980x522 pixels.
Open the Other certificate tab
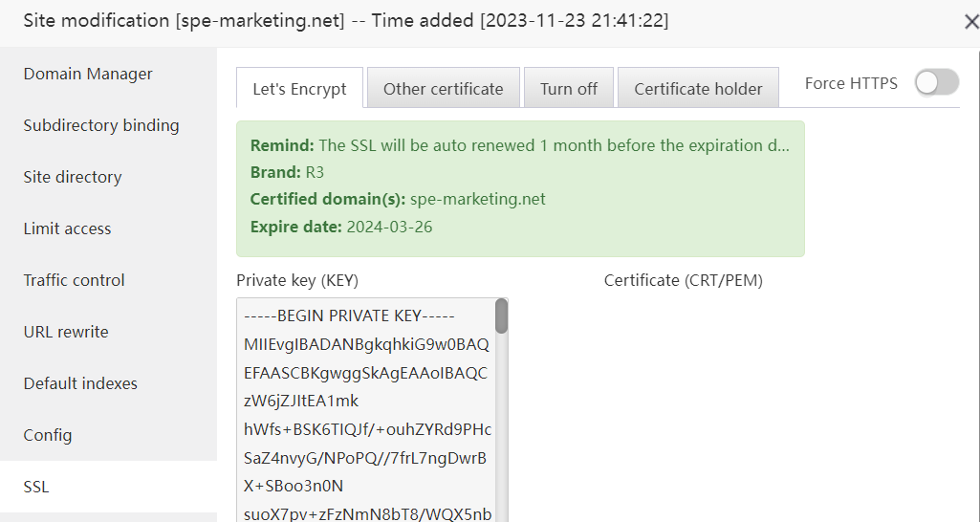pos(443,89)
